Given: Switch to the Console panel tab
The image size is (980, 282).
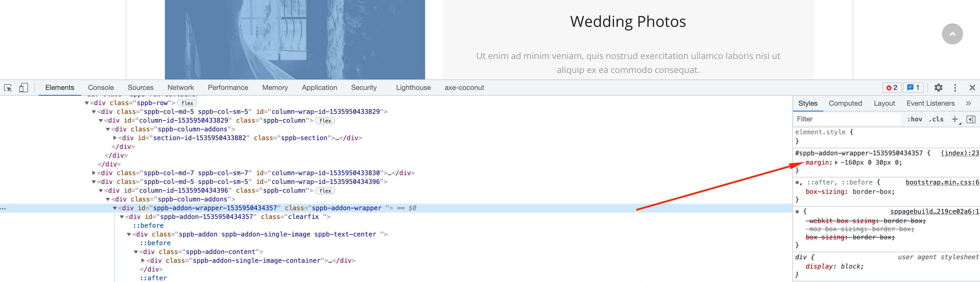Looking at the screenshot, I should pyautogui.click(x=101, y=87).
